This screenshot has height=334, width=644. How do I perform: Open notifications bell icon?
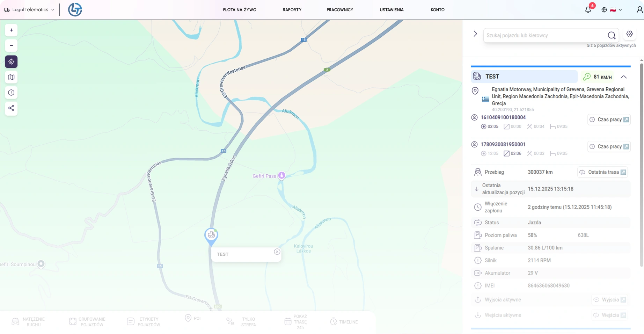(x=588, y=10)
